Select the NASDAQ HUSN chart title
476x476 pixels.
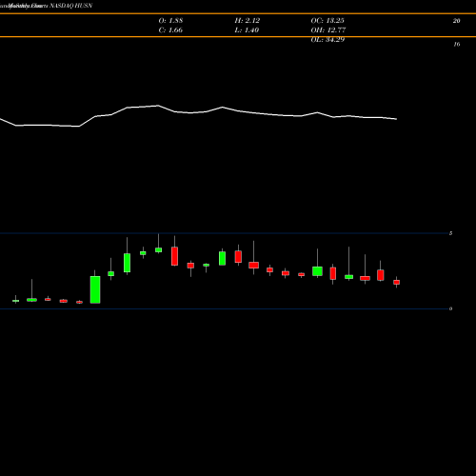[x=71, y=6]
